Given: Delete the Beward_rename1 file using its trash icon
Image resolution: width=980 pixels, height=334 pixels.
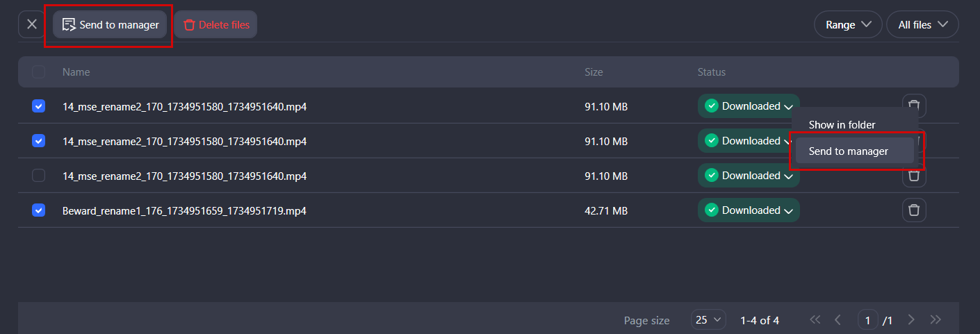Looking at the screenshot, I should coord(914,210).
